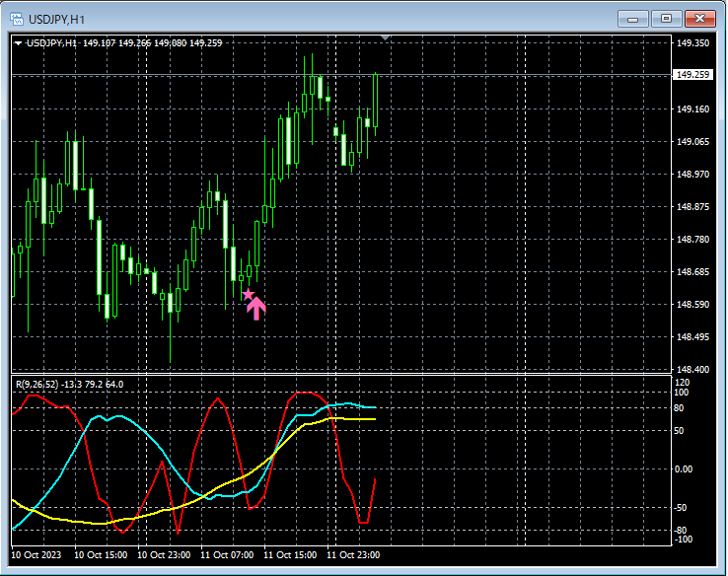The width and height of the screenshot is (728, 576).
Task: Click the USDJPY,H1 window title text
Action: 56,20
